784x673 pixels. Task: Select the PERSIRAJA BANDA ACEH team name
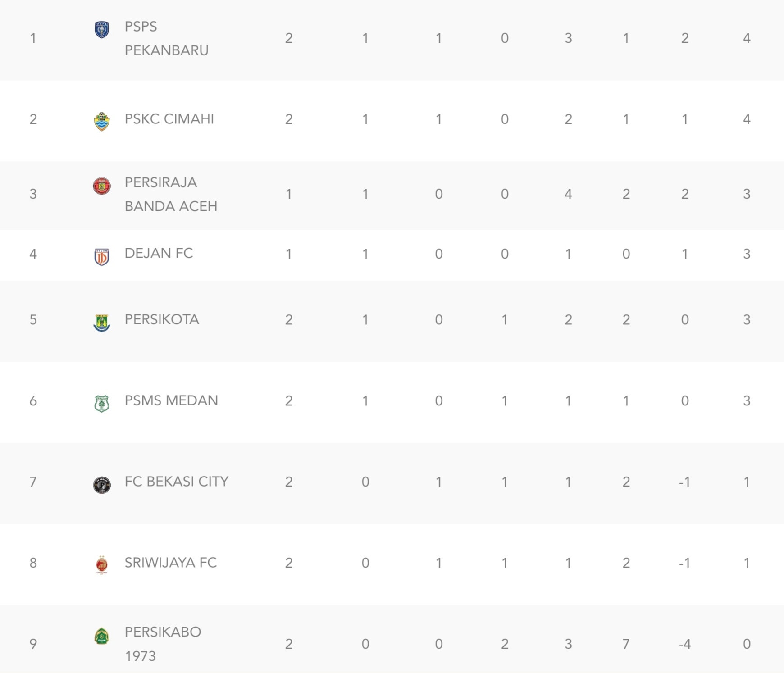pyautogui.click(x=171, y=194)
